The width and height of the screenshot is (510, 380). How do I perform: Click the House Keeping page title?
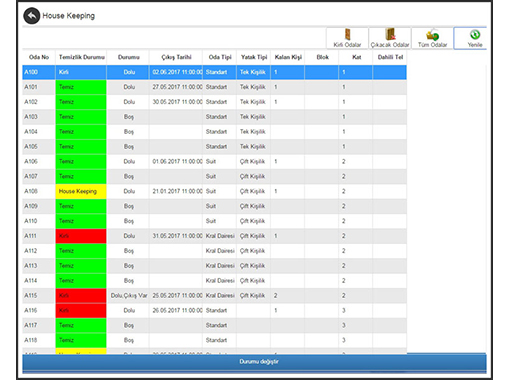point(68,16)
